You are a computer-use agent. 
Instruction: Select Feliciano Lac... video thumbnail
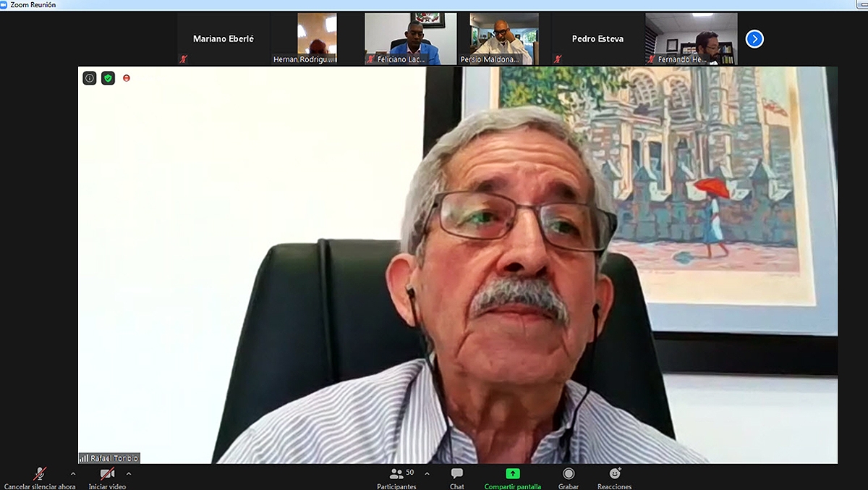tap(410, 39)
